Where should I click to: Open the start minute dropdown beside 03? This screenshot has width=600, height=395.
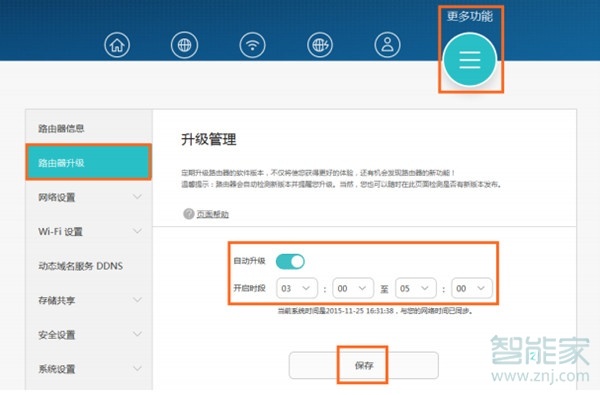point(353,288)
